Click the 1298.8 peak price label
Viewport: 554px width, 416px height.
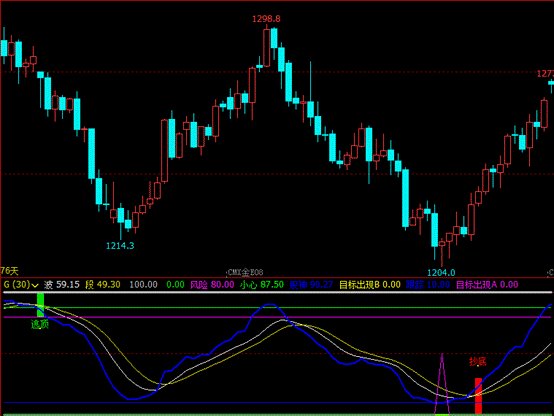266,19
